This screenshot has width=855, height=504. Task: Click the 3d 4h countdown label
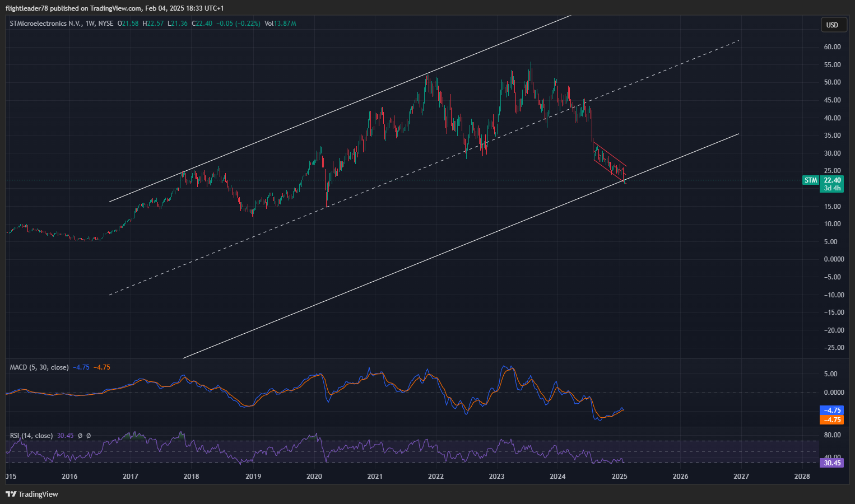[832, 188]
